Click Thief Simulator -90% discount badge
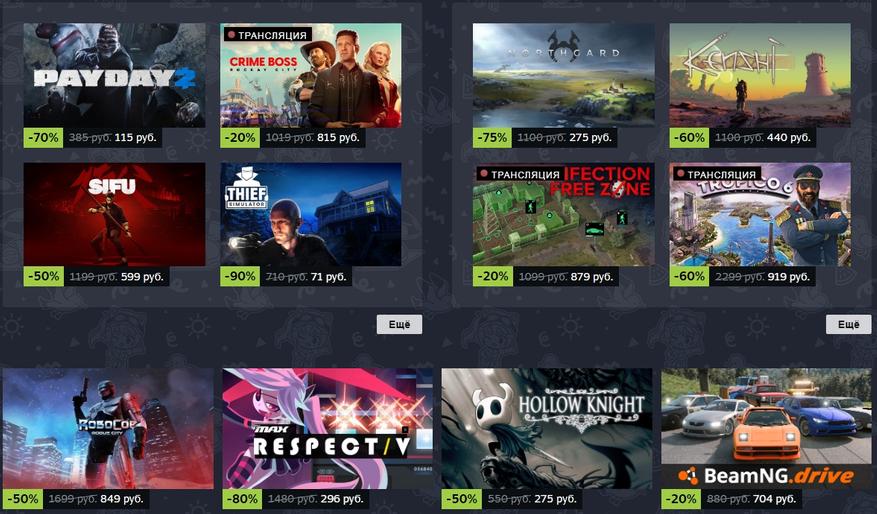 point(240,276)
